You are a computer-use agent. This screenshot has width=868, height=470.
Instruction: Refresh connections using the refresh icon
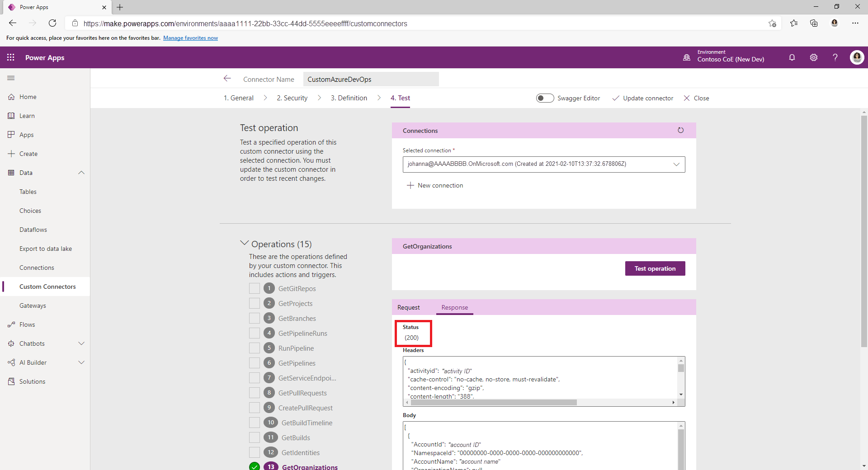point(680,130)
